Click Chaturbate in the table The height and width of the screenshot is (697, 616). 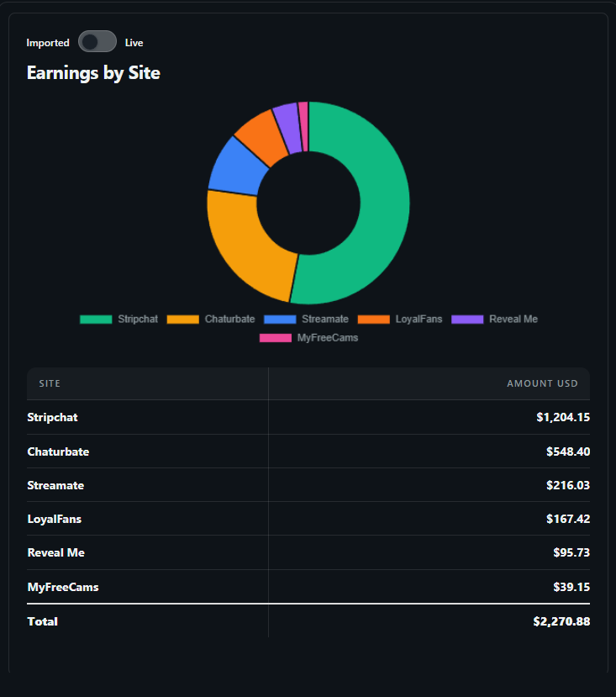[58, 451]
